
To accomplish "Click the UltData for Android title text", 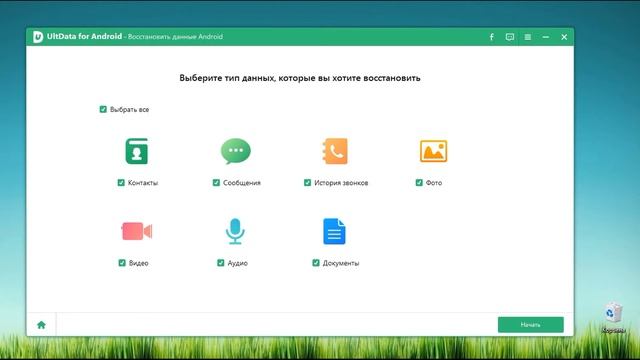I will [84, 36].
